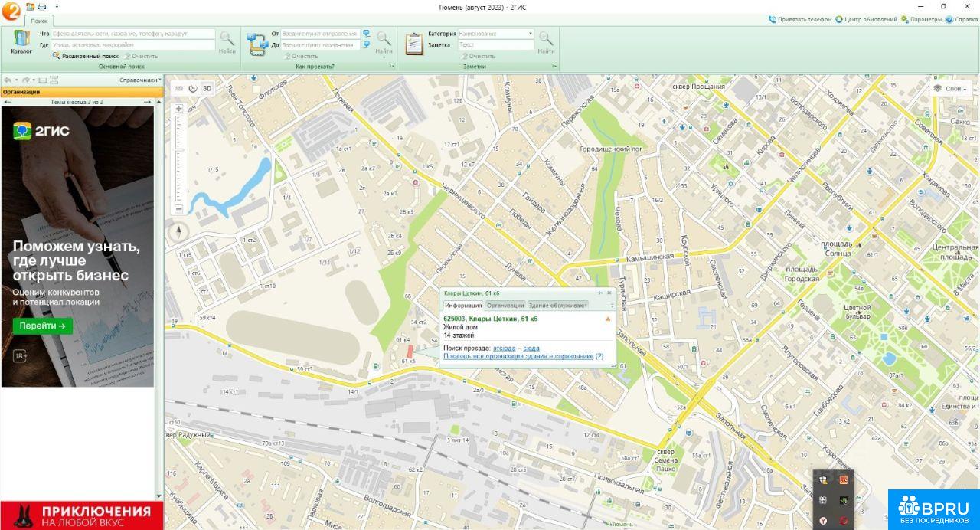
Task: Click zoom out minus button on map
Action: tap(179, 209)
